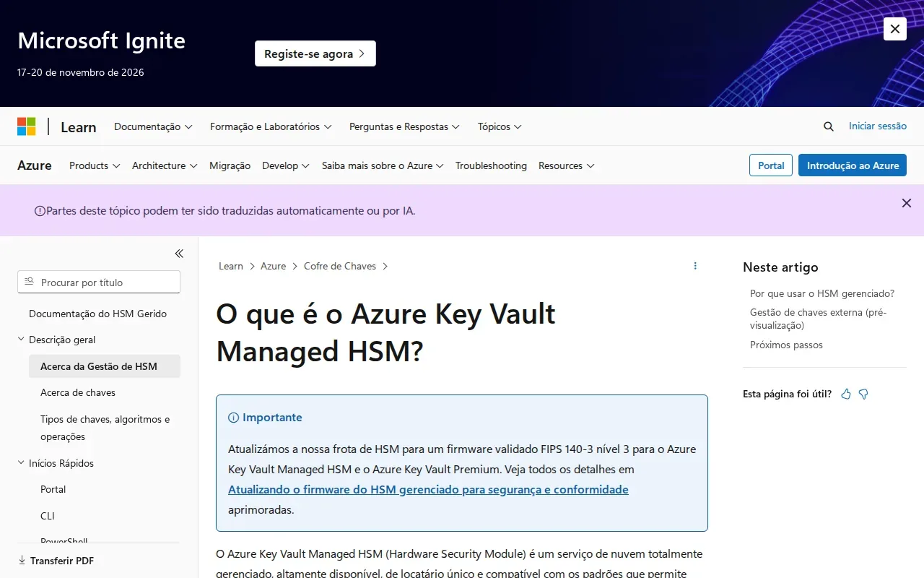Click the thumbs down feedback icon
Viewport: 924px width, 578px height.
click(x=863, y=394)
